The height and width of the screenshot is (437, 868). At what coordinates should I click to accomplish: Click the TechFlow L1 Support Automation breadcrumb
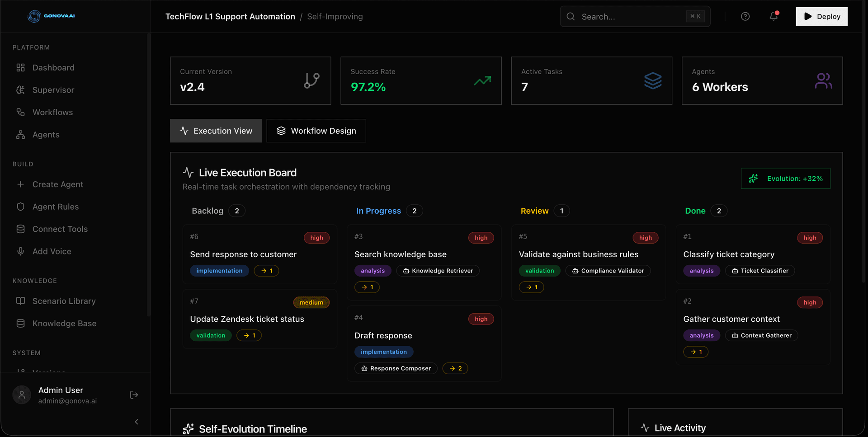230,17
